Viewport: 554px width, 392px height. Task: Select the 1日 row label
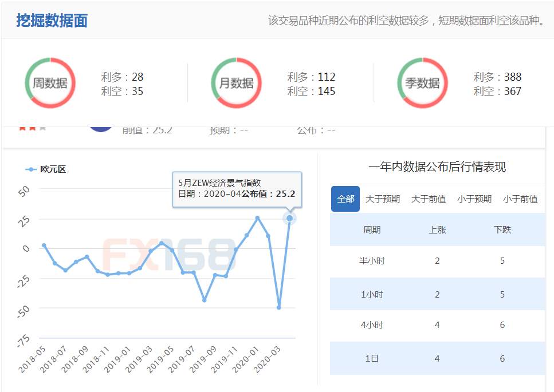point(372,358)
